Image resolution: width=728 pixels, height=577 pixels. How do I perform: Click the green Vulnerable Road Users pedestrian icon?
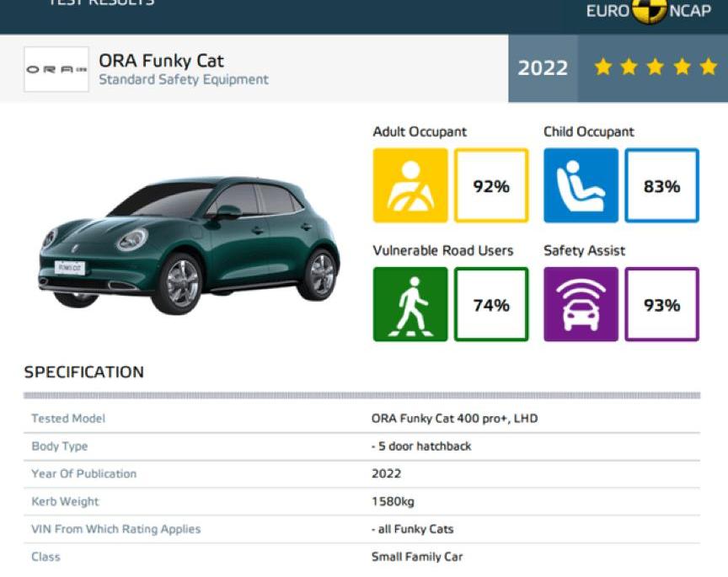tap(410, 303)
